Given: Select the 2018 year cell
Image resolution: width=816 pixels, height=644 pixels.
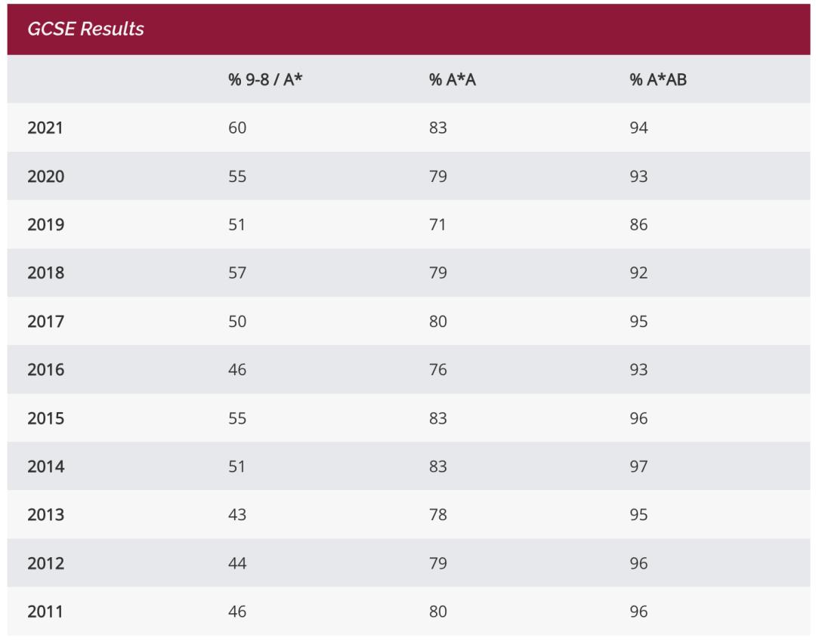Looking at the screenshot, I should (x=45, y=273).
